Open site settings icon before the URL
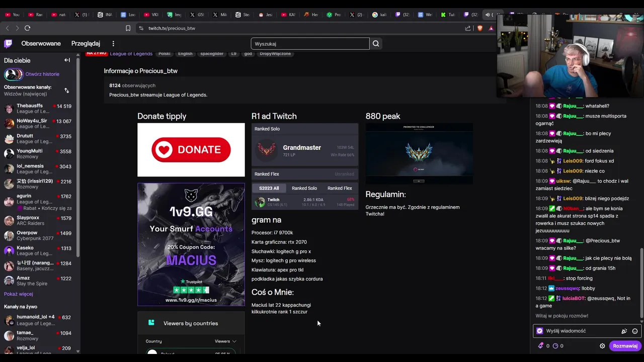Screen dimensions: 644x362 (141, 28)
